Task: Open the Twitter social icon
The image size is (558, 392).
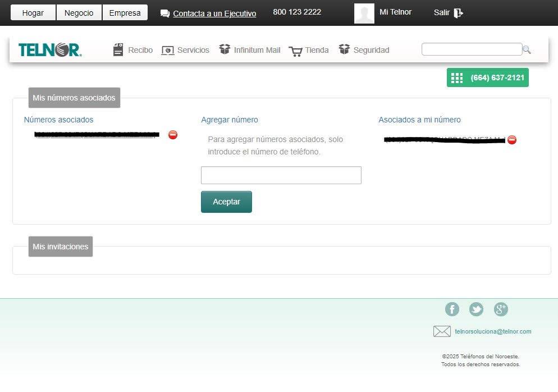Action: pyautogui.click(x=476, y=309)
